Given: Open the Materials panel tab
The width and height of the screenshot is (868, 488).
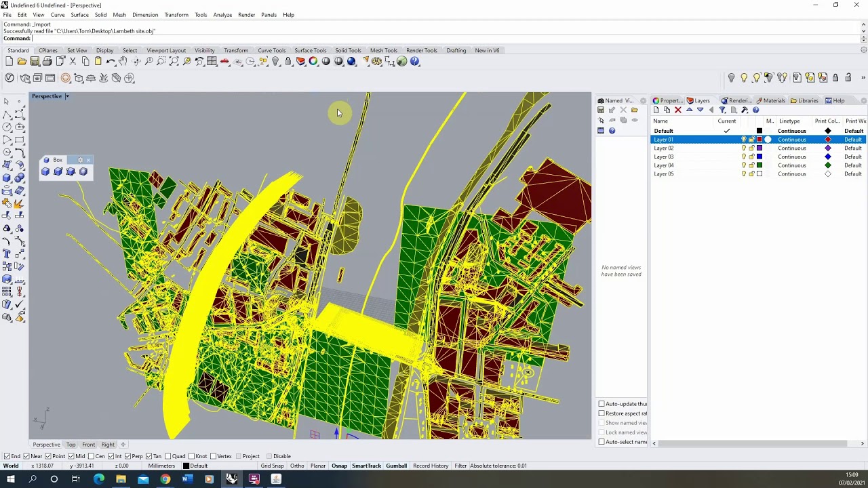Looking at the screenshot, I should (x=771, y=101).
